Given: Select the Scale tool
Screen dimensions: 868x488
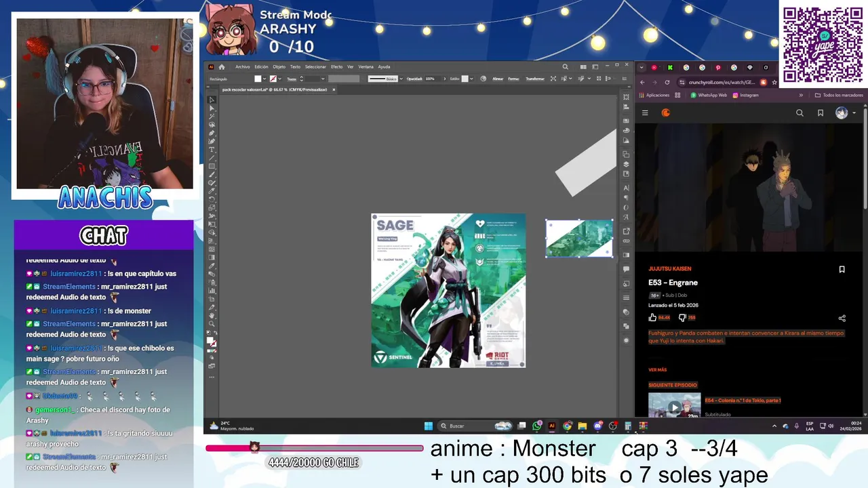Looking at the screenshot, I should pyautogui.click(x=212, y=207).
